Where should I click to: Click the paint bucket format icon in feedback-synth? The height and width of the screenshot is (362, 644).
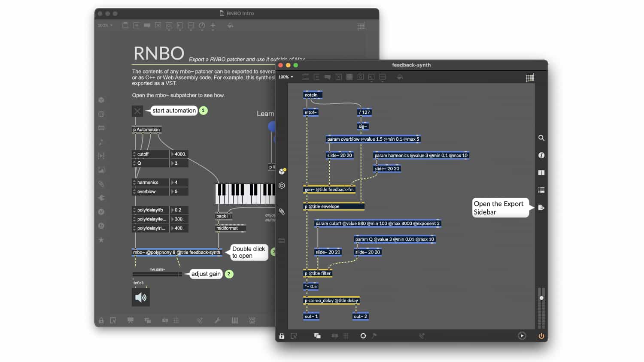(x=400, y=77)
